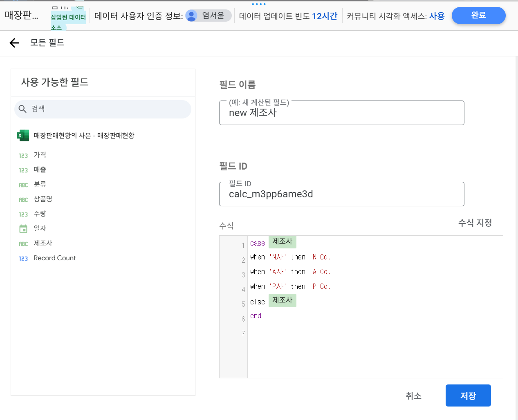This screenshot has height=420, width=518.
Task: Save the calculated field with 저장
Action: coord(468,395)
